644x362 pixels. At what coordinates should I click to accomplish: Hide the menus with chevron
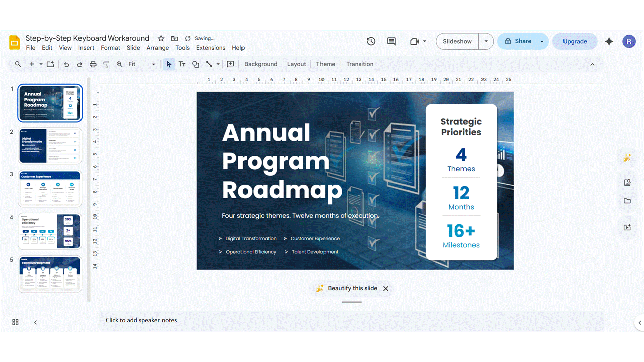tap(592, 64)
